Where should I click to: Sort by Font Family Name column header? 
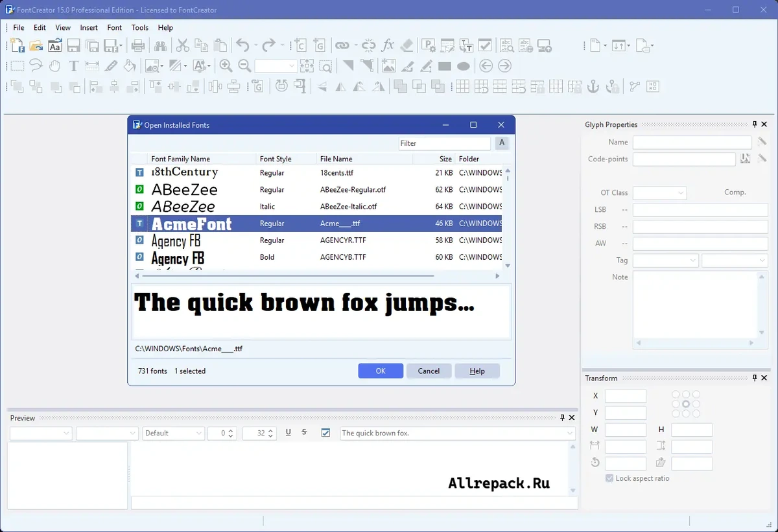202,159
